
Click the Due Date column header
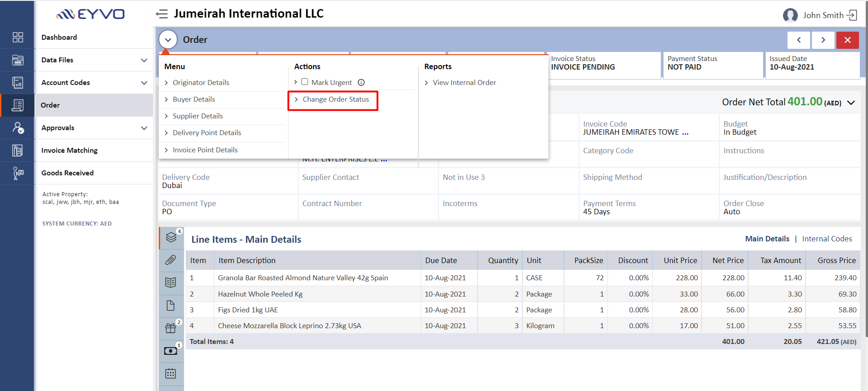click(441, 260)
